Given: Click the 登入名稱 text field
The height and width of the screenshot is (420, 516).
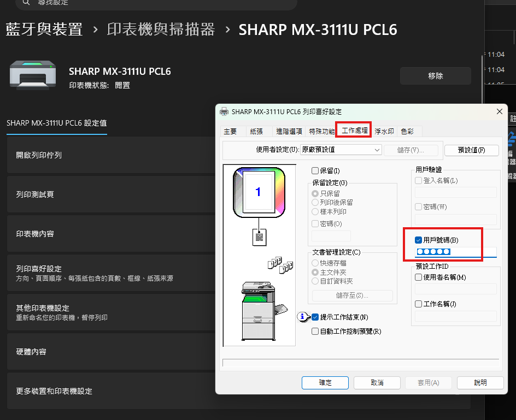Looking at the screenshot, I should pyautogui.click(x=456, y=192).
